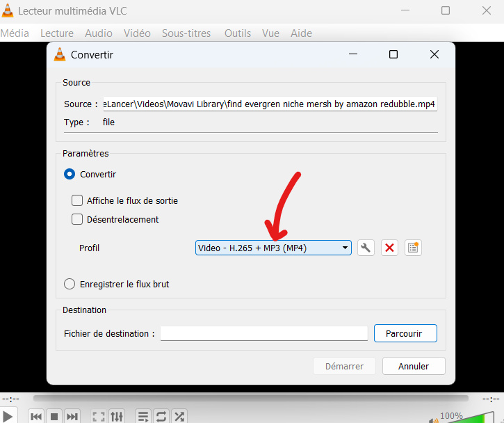Viewport: 504px width, 423px height.
Task: Open the Audio menu
Action: pos(99,33)
